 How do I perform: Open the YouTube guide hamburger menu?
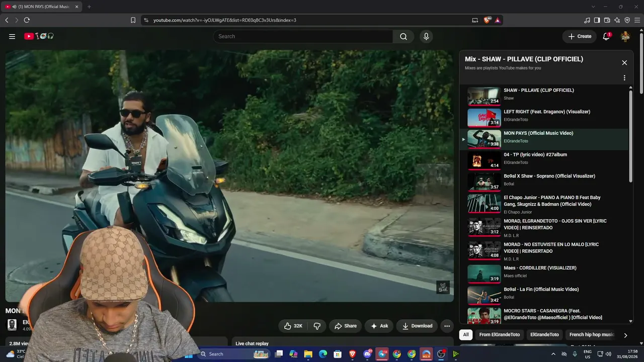point(12,36)
